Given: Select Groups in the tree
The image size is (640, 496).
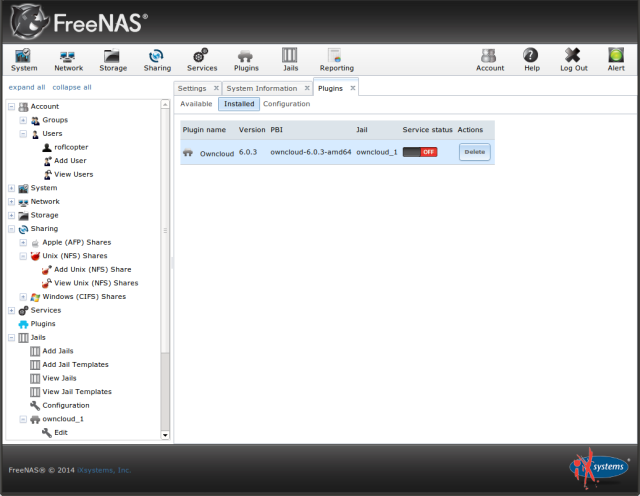Looking at the screenshot, I should (x=55, y=120).
